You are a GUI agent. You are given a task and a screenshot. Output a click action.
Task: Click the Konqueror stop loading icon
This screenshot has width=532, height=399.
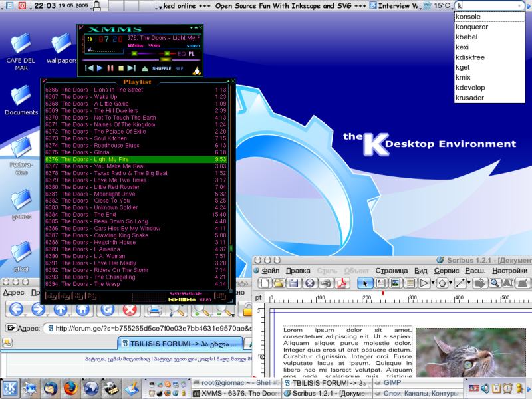pyautogui.click(x=130, y=309)
